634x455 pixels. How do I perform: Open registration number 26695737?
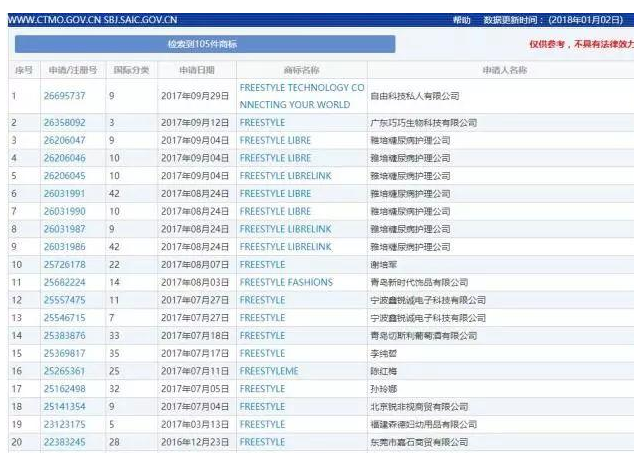[64, 96]
